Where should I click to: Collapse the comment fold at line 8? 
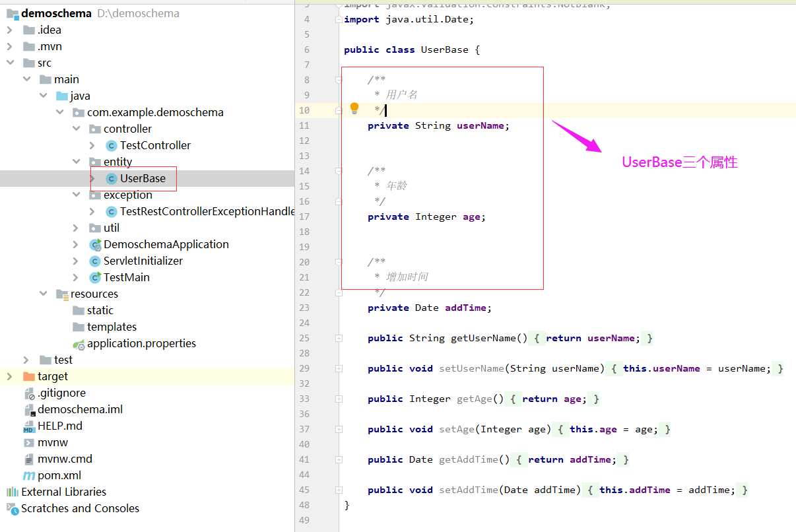339,79
